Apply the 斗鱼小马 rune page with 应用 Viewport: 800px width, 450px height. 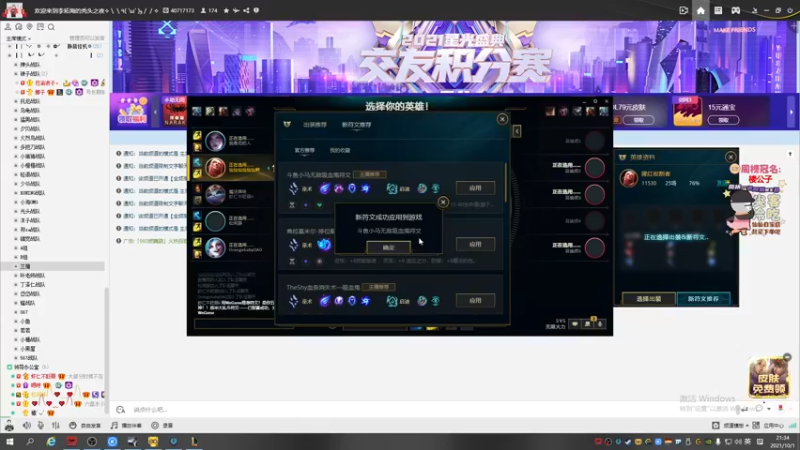[x=475, y=188]
